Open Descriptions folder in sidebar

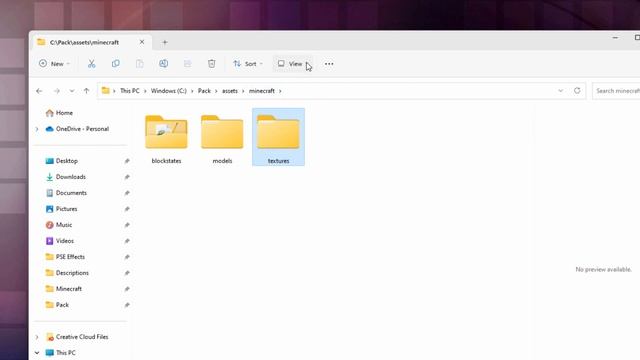[67, 273]
